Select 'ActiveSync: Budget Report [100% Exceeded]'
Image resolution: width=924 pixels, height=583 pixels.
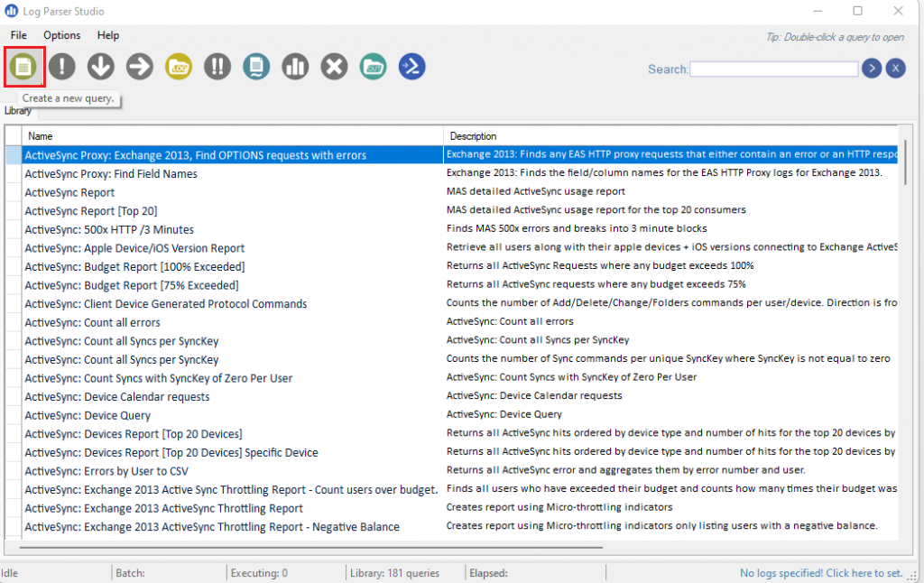[134, 267]
